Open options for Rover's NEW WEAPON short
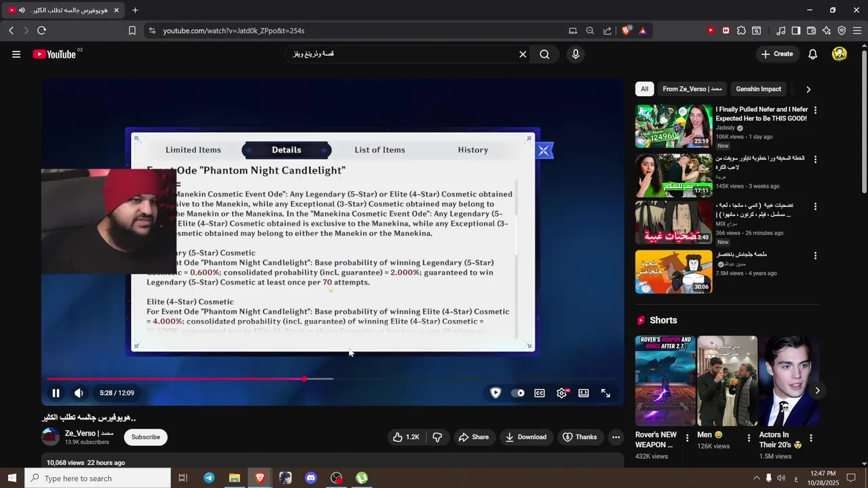Image resolution: width=868 pixels, height=488 pixels. pyautogui.click(x=687, y=439)
